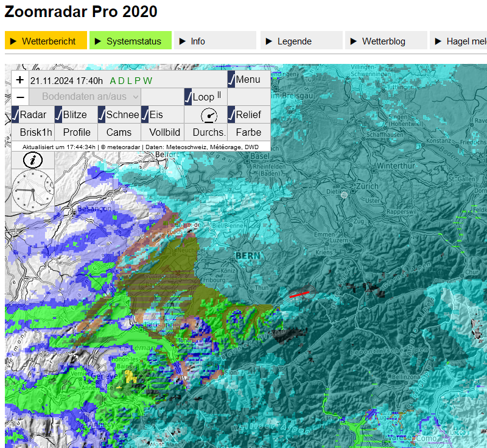Viewport: 487px width, 448px height.
Task: Click the BERN city label on map
Action: tap(248, 256)
